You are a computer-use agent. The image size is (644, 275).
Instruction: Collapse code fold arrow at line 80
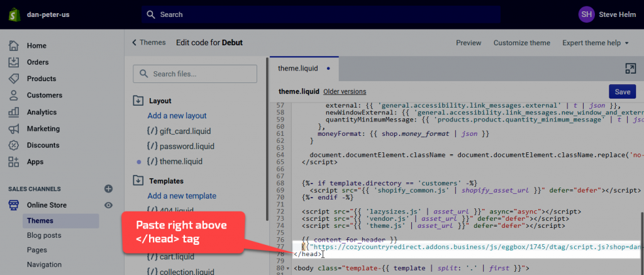click(287, 269)
